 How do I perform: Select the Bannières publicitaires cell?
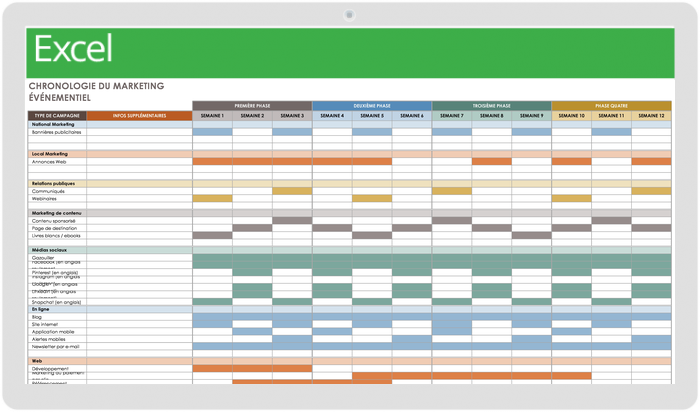tap(56, 131)
